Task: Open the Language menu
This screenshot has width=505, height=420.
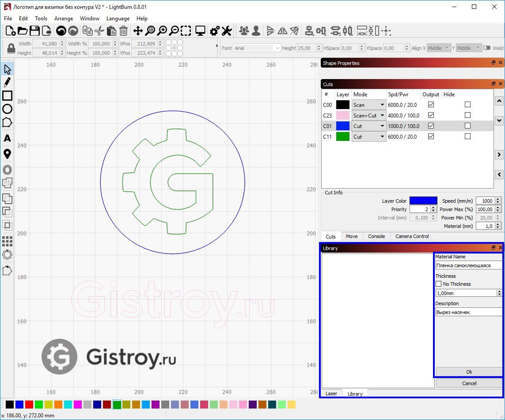Action: [x=118, y=19]
